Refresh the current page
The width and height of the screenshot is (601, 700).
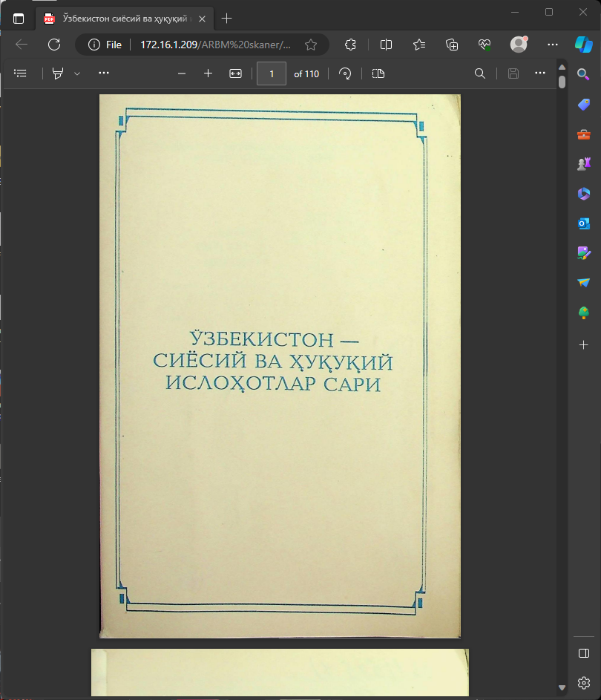point(54,45)
